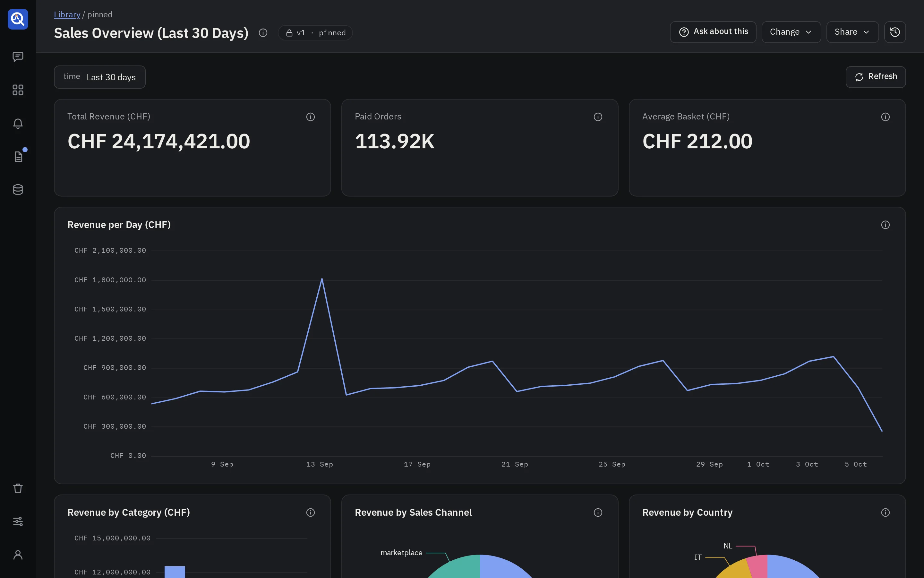This screenshot has height=578, width=924.
Task: Show info for Revenue by Country chart
Action: [886, 512]
